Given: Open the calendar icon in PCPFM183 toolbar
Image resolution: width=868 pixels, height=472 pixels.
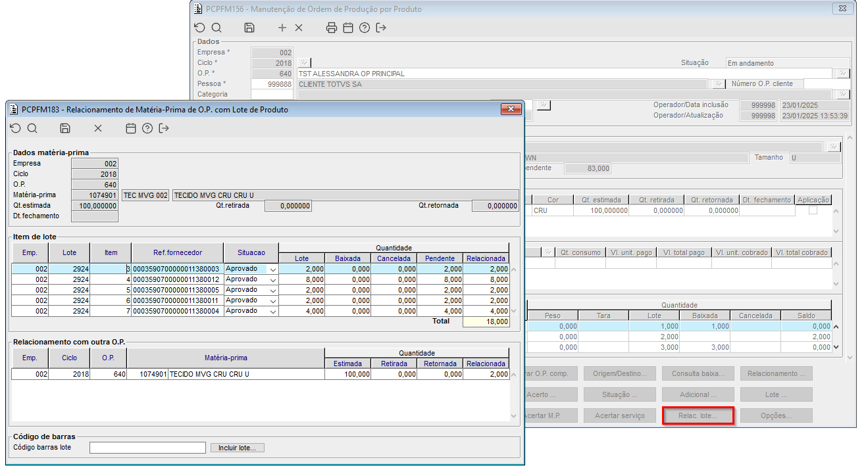Looking at the screenshot, I should (x=131, y=128).
